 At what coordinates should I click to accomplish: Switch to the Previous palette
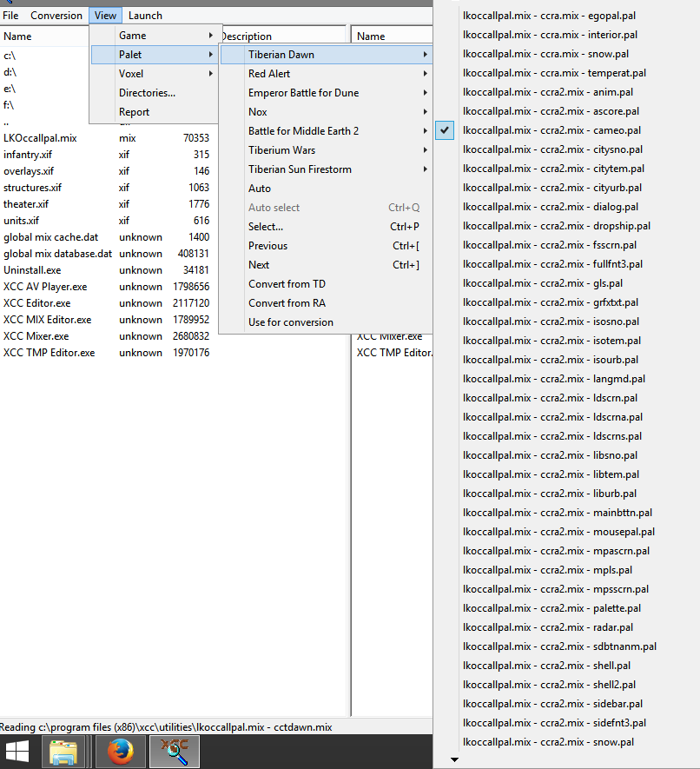[326, 246]
